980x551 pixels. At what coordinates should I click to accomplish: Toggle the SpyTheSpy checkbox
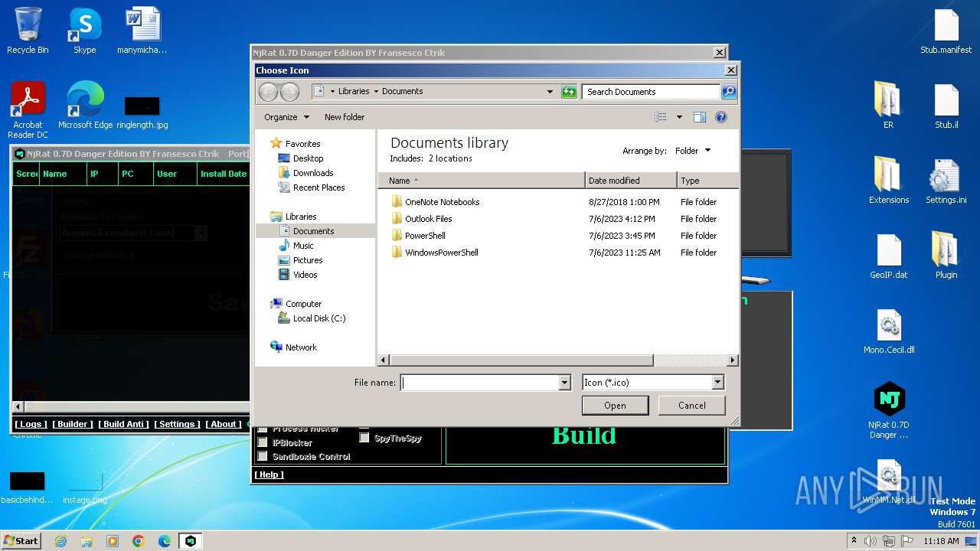[364, 438]
